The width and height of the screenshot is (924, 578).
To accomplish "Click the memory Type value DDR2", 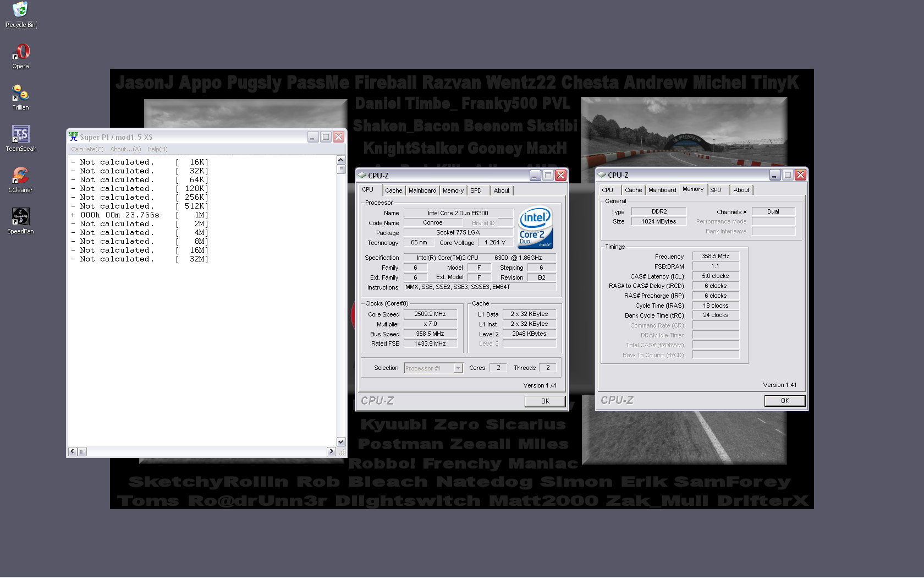I will point(659,211).
